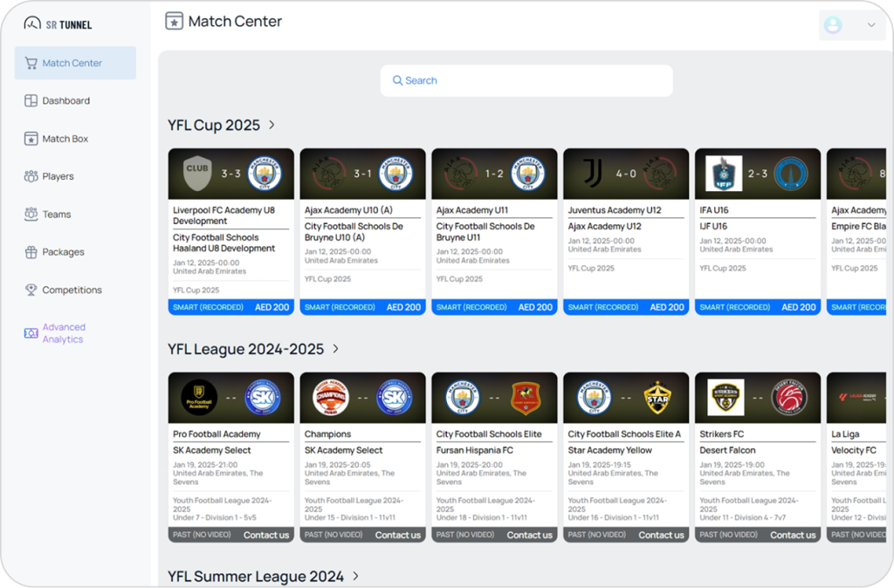Image resolution: width=894 pixels, height=588 pixels.
Task: Click AED 200 on Juventus Academy U12 card
Action: tap(667, 307)
